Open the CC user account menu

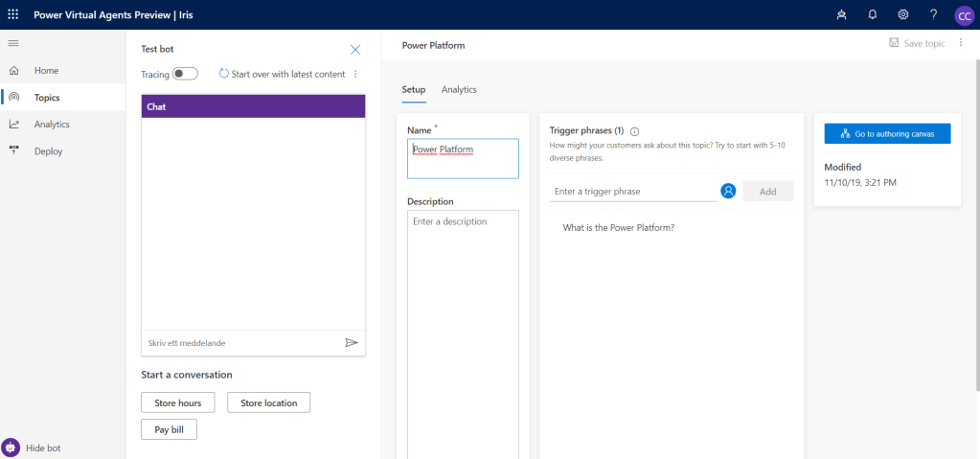(964, 14)
